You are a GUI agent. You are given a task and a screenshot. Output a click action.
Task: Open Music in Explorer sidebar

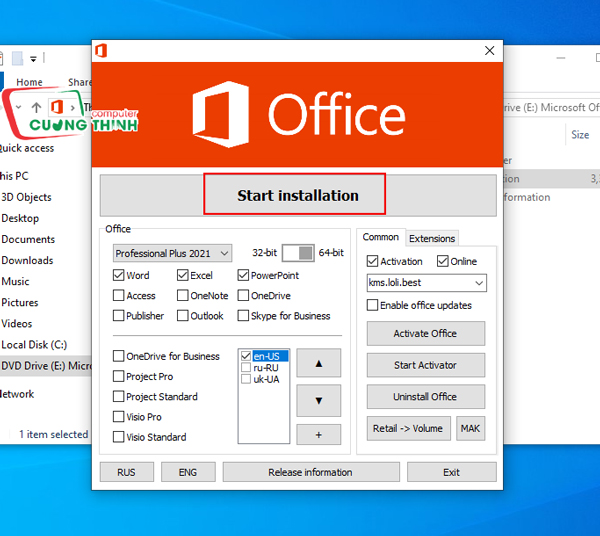[x=15, y=281]
